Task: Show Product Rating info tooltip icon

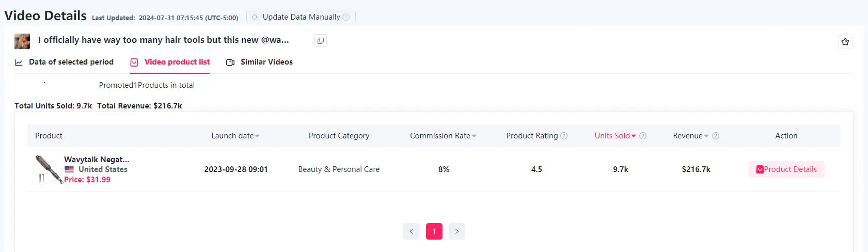Action: 564,136
